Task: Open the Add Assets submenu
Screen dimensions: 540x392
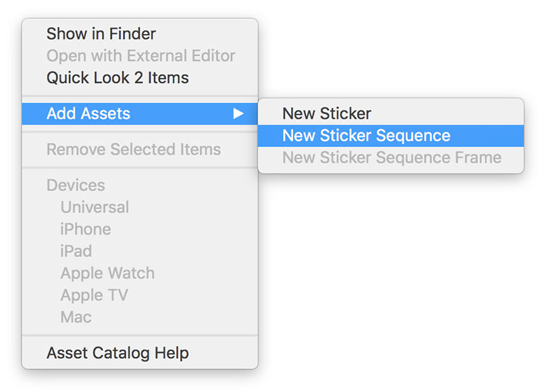Action: (x=88, y=113)
